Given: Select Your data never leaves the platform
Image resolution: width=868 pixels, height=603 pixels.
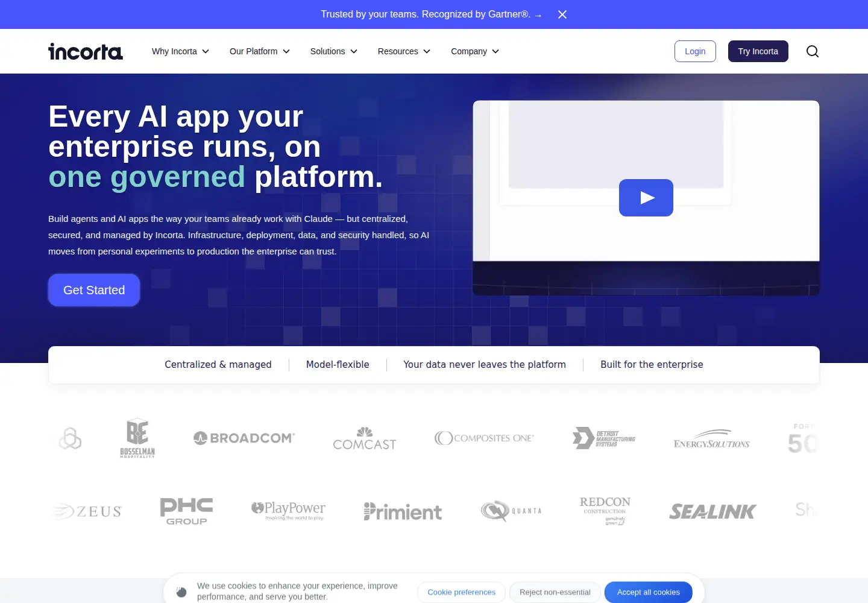Looking at the screenshot, I should click(x=485, y=364).
